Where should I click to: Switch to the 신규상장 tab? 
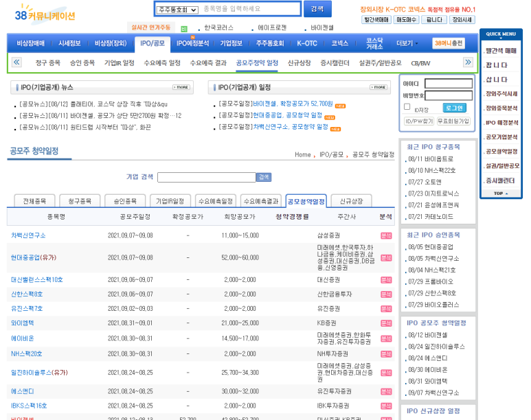click(351, 201)
